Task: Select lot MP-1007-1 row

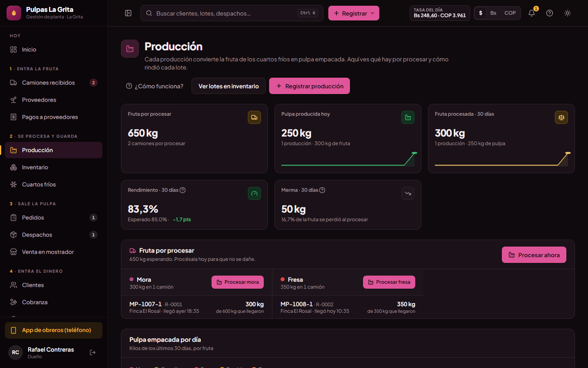Action: 197,307
